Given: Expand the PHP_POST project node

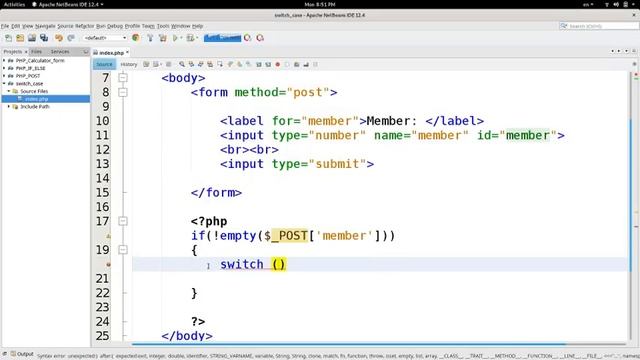Looking at the screenshot, I should pyautogui.click(x=4, y=76).
